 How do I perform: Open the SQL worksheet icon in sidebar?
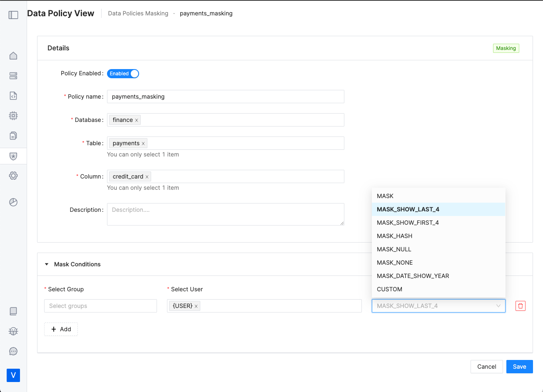tap(13, 96)
